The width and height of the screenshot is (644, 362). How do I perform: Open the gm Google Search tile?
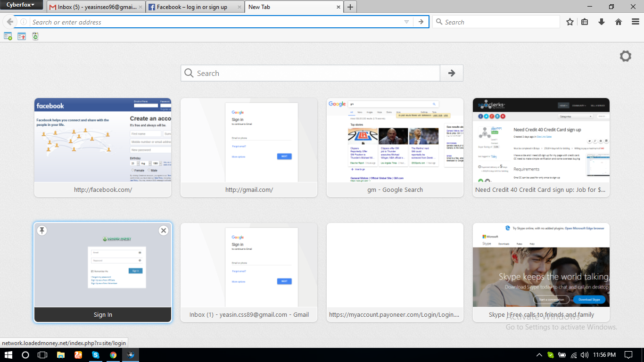coord(395,140)
